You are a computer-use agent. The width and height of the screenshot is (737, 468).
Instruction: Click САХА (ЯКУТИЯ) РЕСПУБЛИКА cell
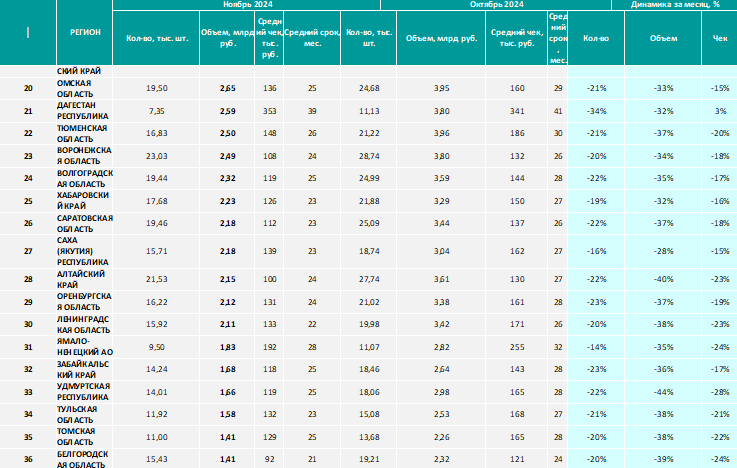(85, 251)
